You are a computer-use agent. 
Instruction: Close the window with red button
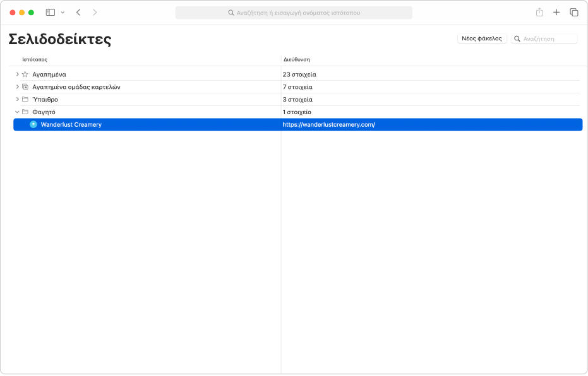13,13
